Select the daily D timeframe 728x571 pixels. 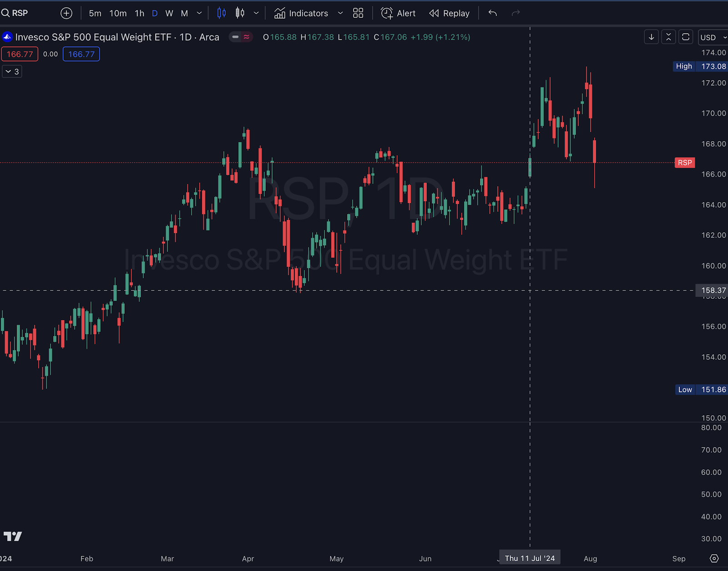click(x=155, y=13)
